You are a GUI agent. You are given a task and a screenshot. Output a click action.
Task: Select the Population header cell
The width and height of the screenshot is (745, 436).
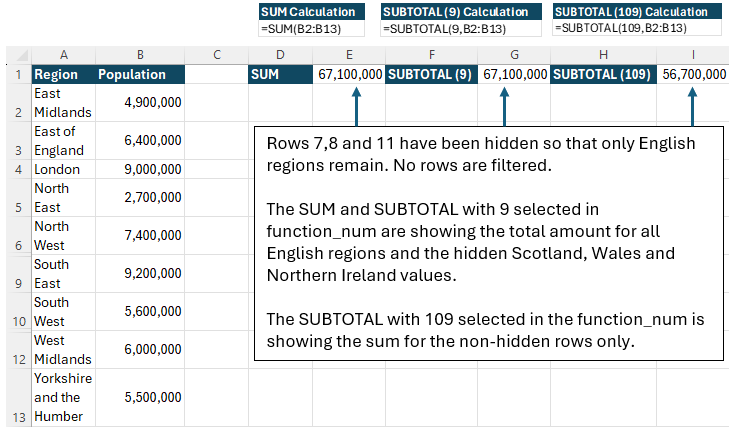140,74
